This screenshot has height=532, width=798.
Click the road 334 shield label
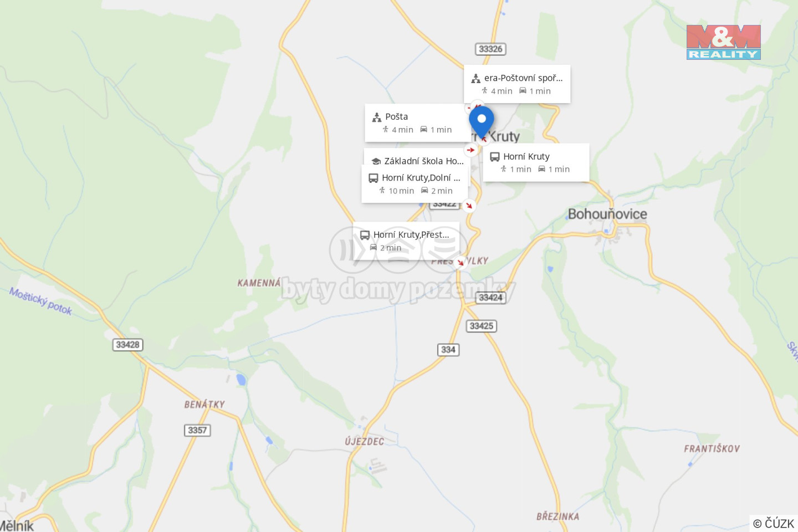pos(448,350)
